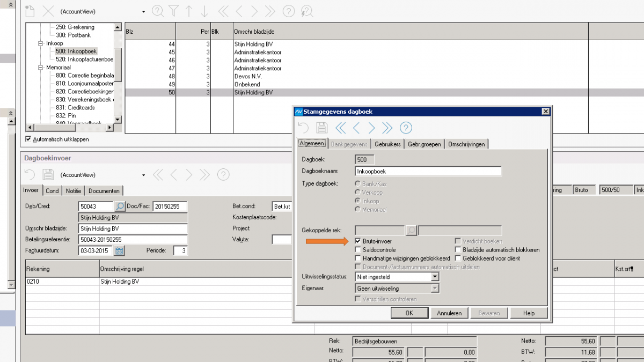The height and width of the screenshot is (362, 644).
Task: Go to previous record in Stamgegevens dialog
Action: point(356,128)
